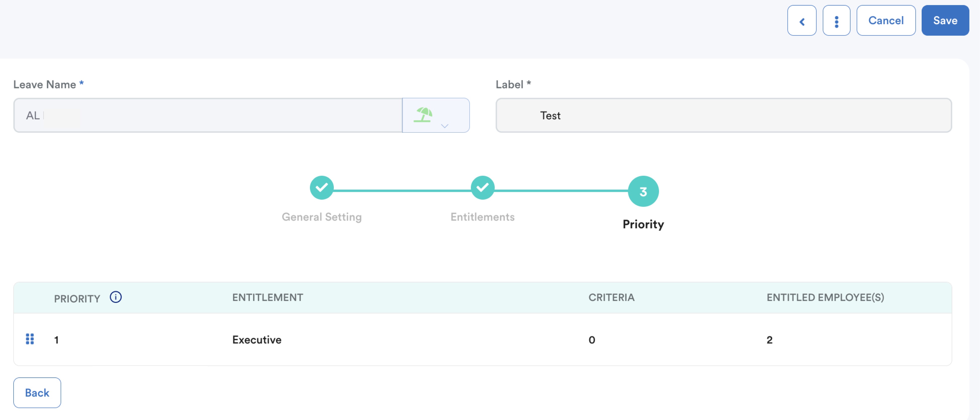This screenshot has height=420, width=980.
Task: Click the Criteria column header
Action: [611, 297]
